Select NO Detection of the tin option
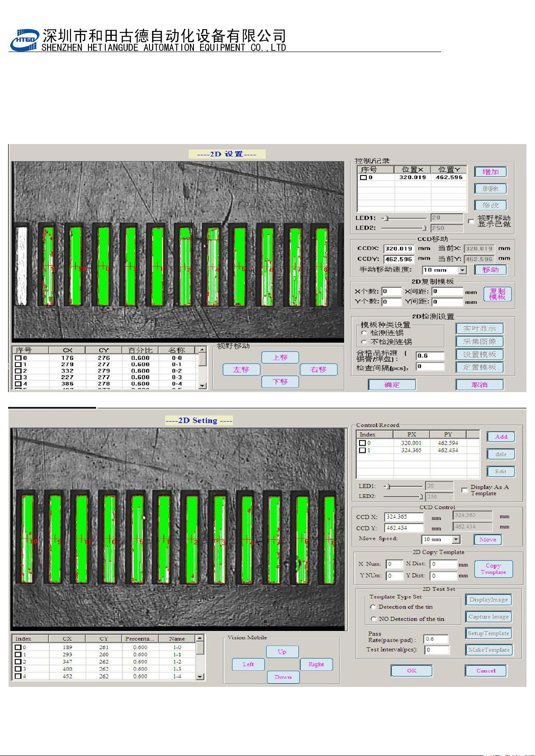Screen dimensions: 535x756 coord(373,619)
